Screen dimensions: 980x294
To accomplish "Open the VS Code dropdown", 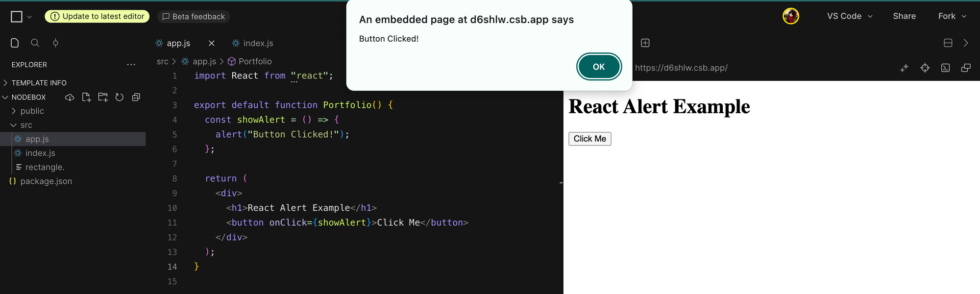I will (x=850, y=16).
